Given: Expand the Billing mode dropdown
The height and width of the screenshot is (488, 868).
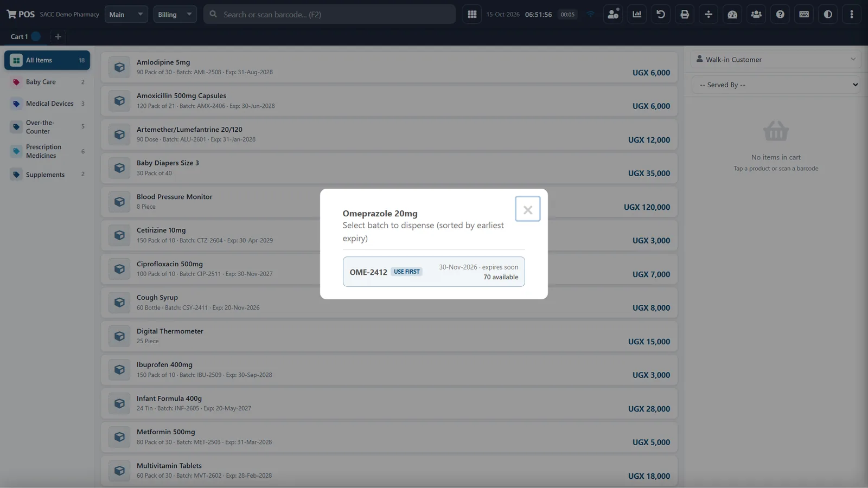Looking at the screenshot, I should tap(175, 15).
